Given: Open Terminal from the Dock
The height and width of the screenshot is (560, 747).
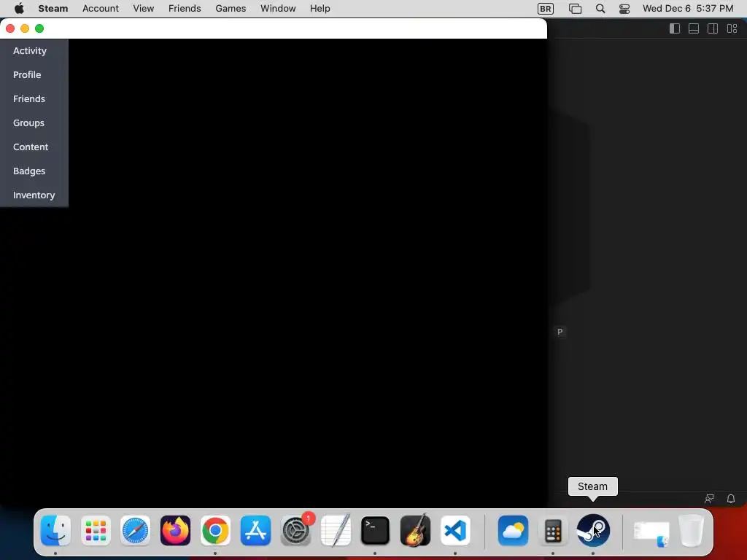Looking at the screenshot, I should (x=376, y=530).
